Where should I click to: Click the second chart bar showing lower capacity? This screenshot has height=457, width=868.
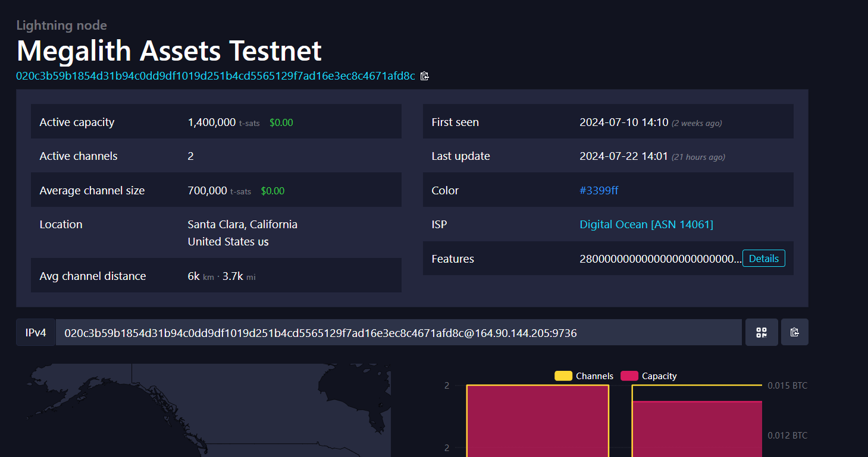pos(697,428)
